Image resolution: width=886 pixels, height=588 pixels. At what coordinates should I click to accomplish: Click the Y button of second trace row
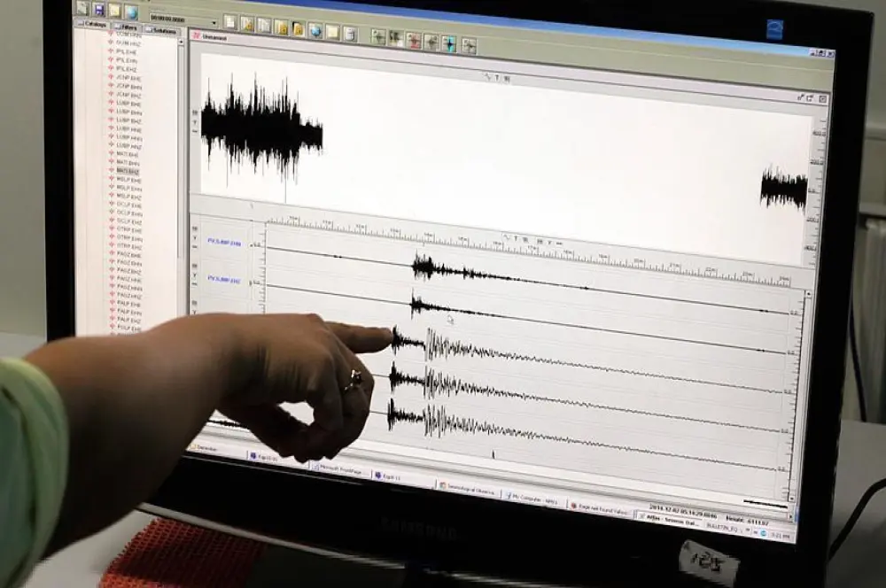tap(196, 275)
